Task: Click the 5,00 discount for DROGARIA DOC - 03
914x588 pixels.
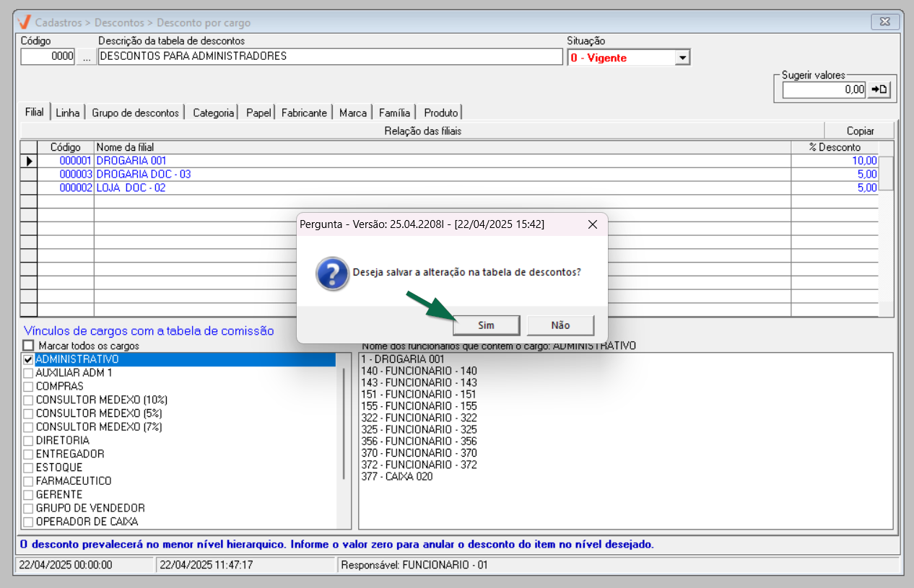Action: [x=835, y=175]
